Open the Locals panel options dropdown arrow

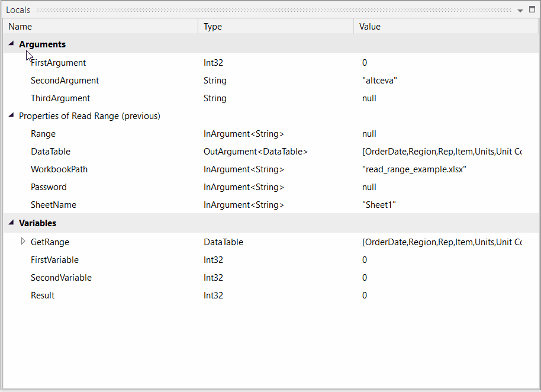[x=520, y=11]
